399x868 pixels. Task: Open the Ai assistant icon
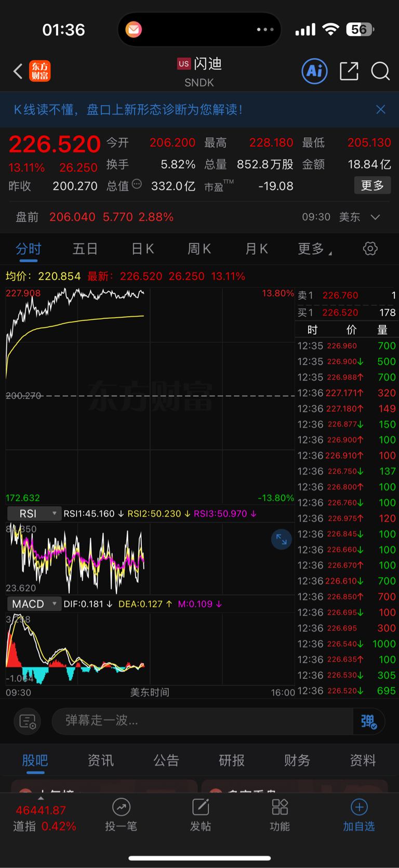314,71
